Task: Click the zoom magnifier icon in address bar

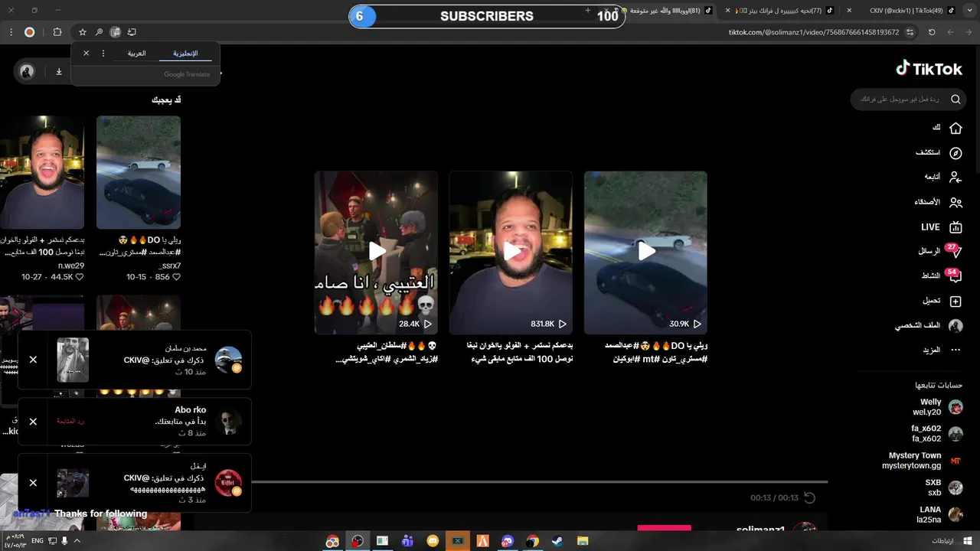Action: (99, 32)
